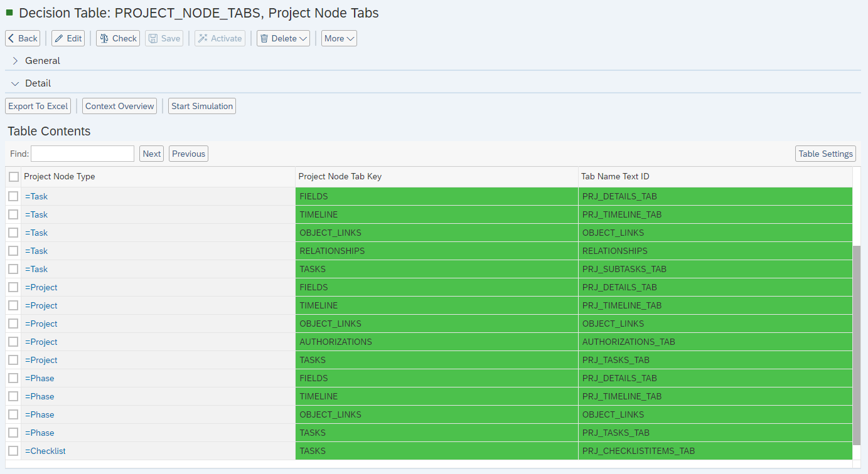Sort by Project Node Tab Key column header

[340, 176]
